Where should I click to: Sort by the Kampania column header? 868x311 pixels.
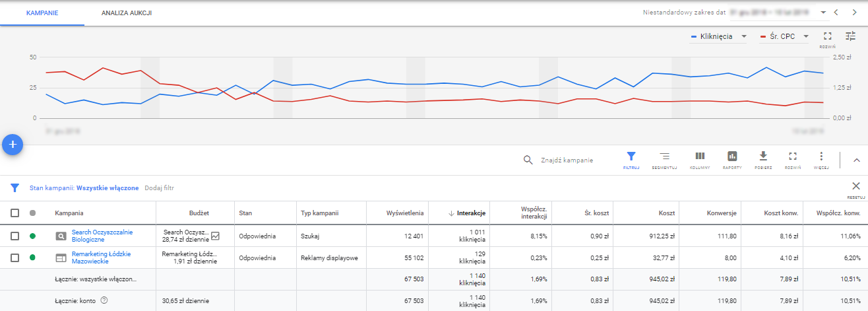click(x=69, y=213)
